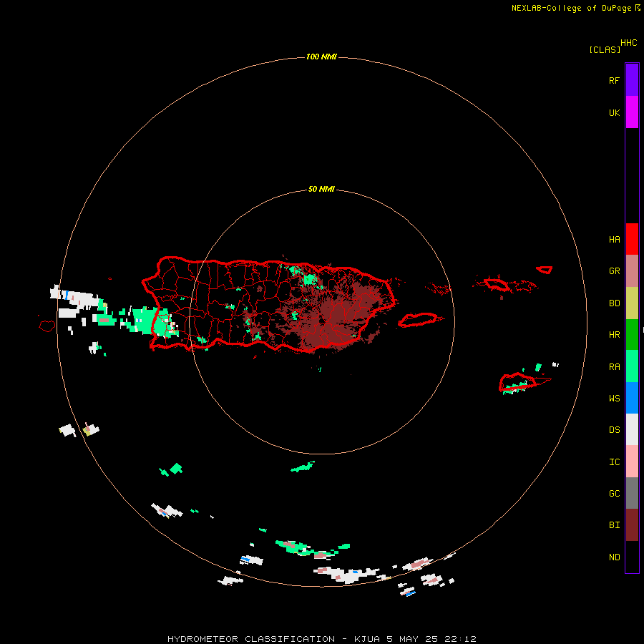Click the RA light green legend swatch
This screenshot has height=644, width=644.
click(x=632, y=366)
